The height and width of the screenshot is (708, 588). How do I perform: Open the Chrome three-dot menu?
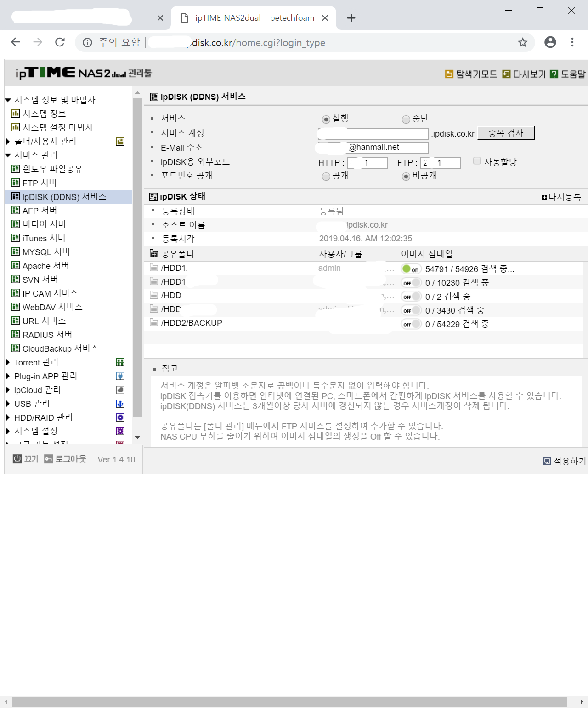click(572, 42)
